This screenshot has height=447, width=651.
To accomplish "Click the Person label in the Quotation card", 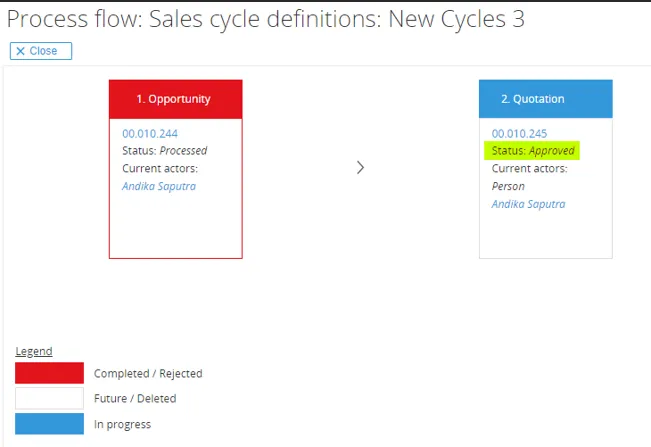I will tap(508, 186).
